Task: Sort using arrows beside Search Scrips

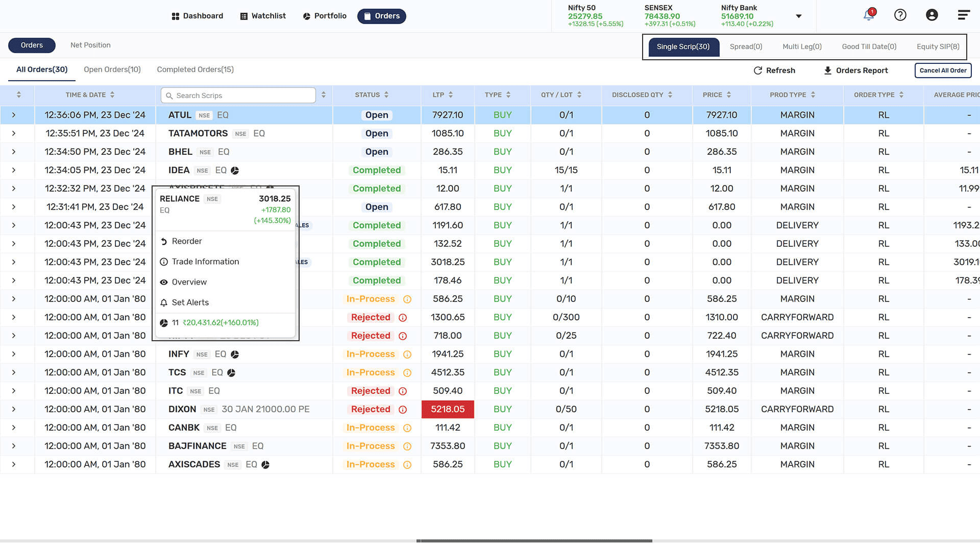Action: [x=324, y=95]
